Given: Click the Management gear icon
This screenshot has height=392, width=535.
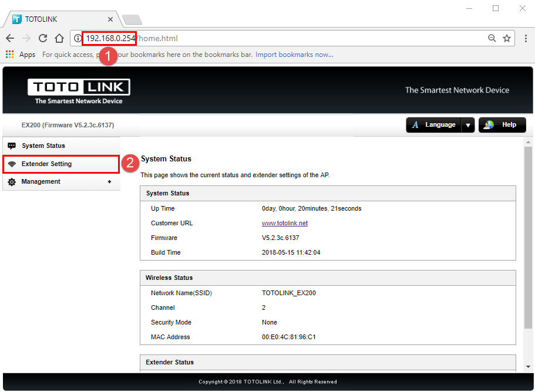Looking at the screenshot, I should pyautogui.click(x=12, y=182).
